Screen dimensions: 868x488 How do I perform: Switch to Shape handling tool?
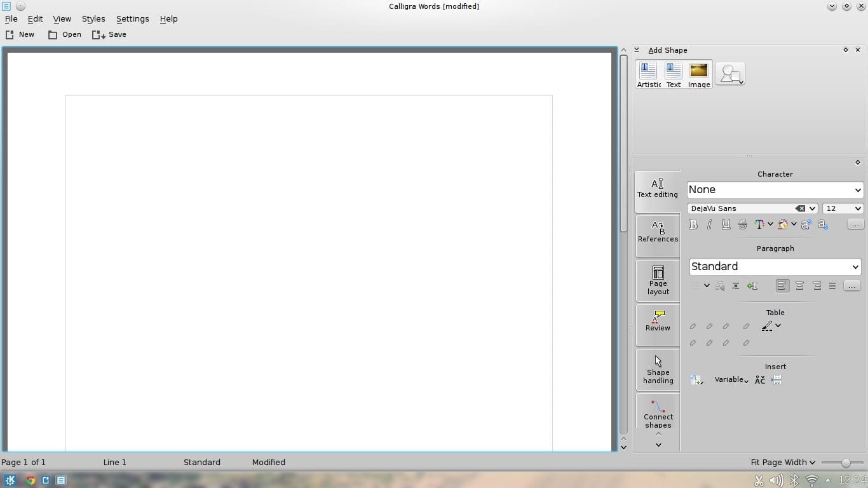(658, 369)
